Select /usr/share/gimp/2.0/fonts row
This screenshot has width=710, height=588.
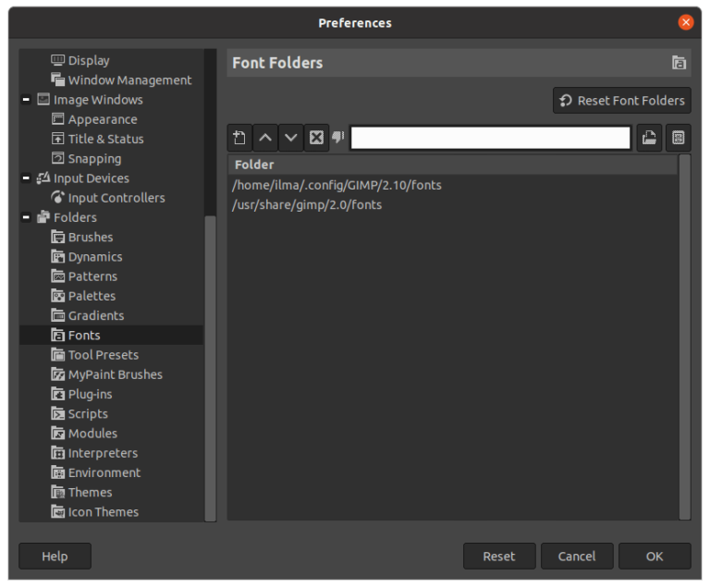pyautogui.click(x=452, y=204)
